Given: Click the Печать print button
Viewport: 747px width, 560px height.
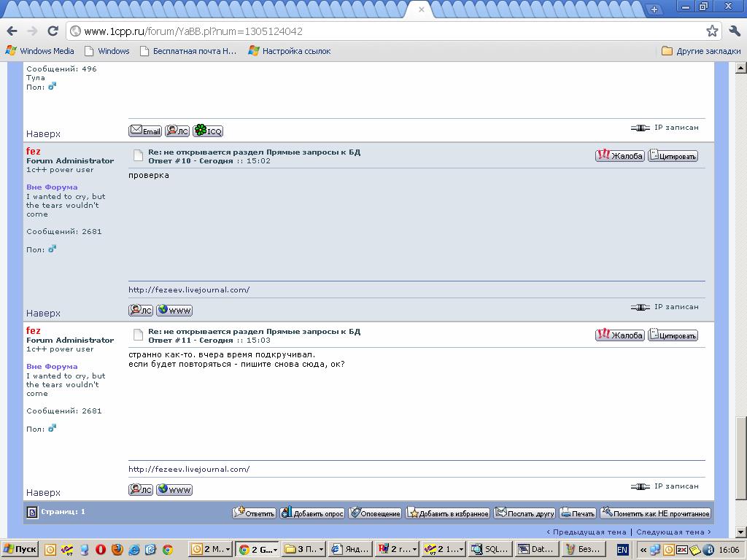Looking at the screenshot, I should [x=578, y=513].
